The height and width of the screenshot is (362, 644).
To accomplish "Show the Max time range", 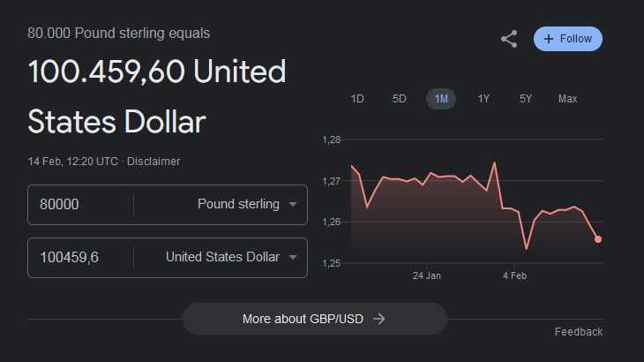I will coord(567,99).
